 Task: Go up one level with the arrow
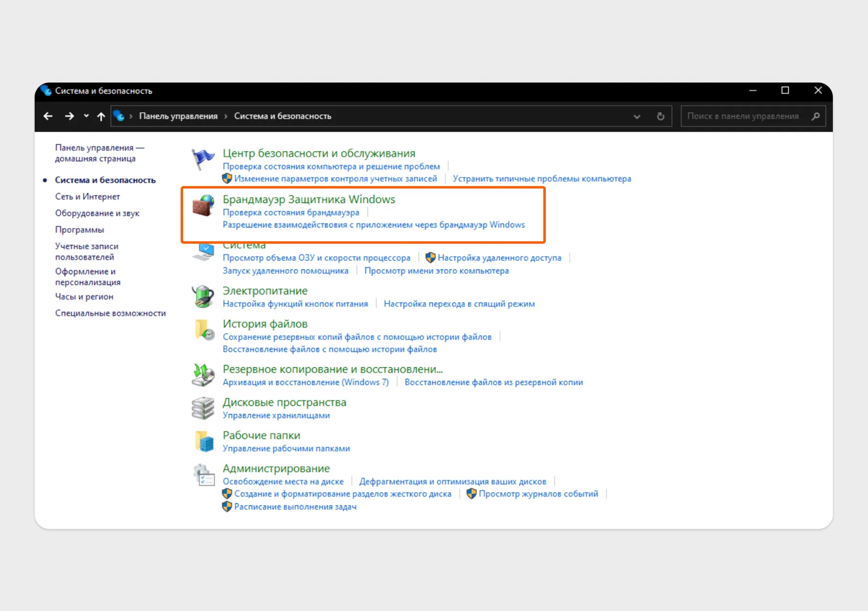point(101,116)
